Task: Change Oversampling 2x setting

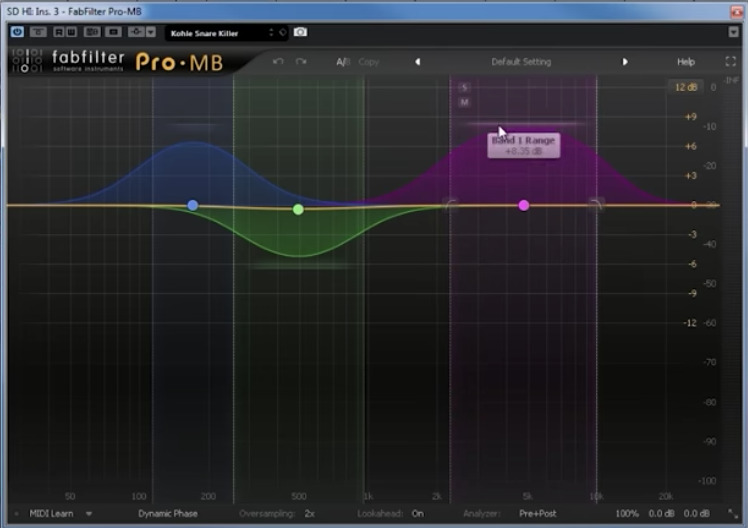Action: point(310,514)
